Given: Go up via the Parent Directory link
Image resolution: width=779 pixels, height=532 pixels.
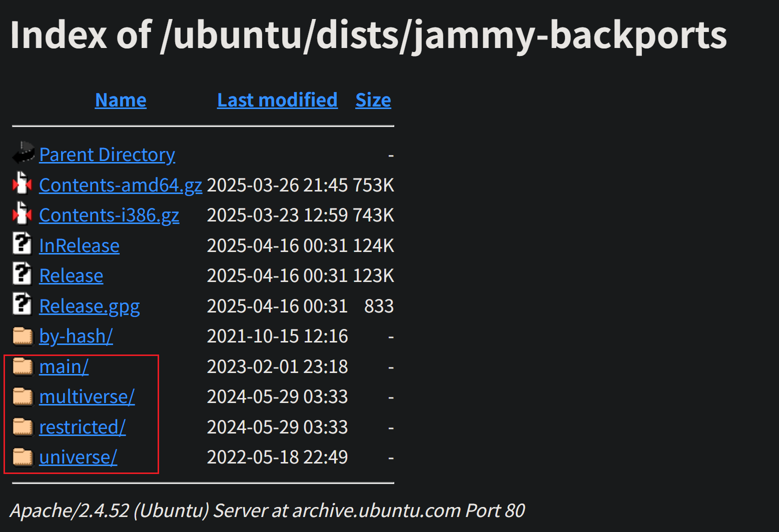Looking at the screenshot, I should [107, 155].
